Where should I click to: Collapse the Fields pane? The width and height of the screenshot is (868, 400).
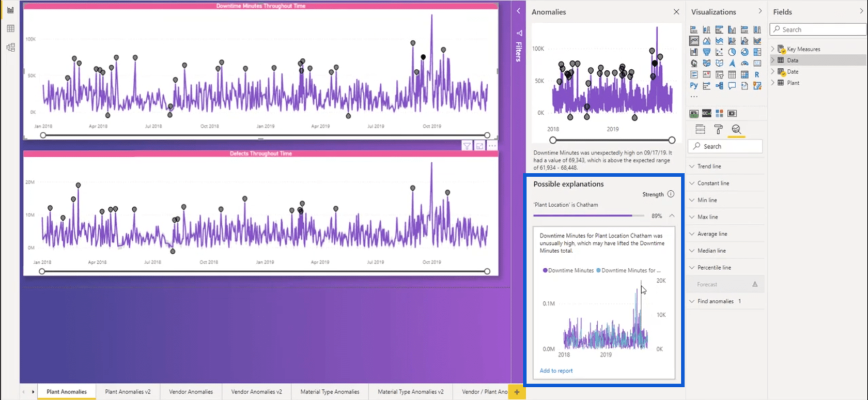coord(861,11)
